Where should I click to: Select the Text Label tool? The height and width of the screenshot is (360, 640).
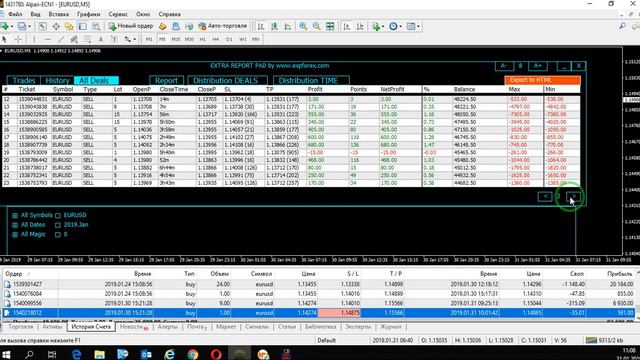(x=114, y=39)
